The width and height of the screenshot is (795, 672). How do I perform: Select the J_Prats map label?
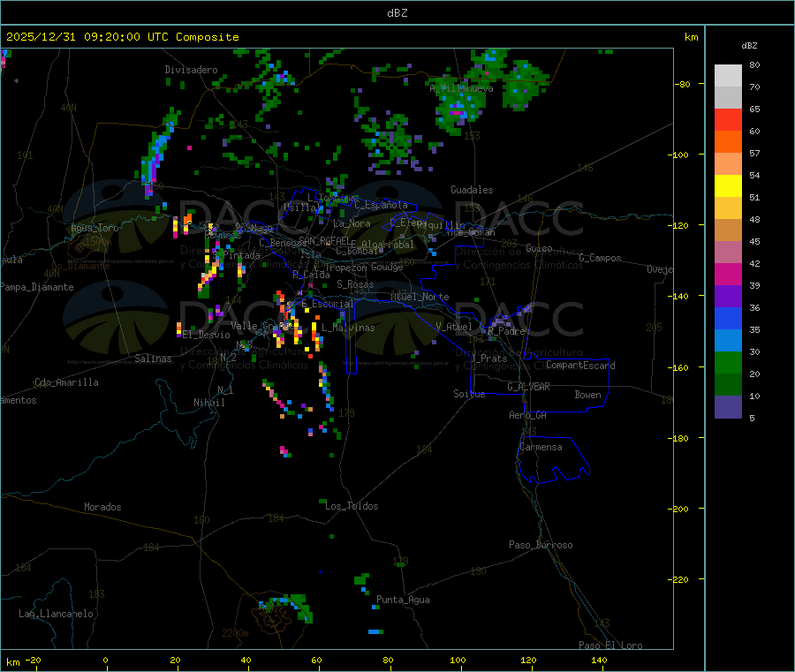point(488,359)
